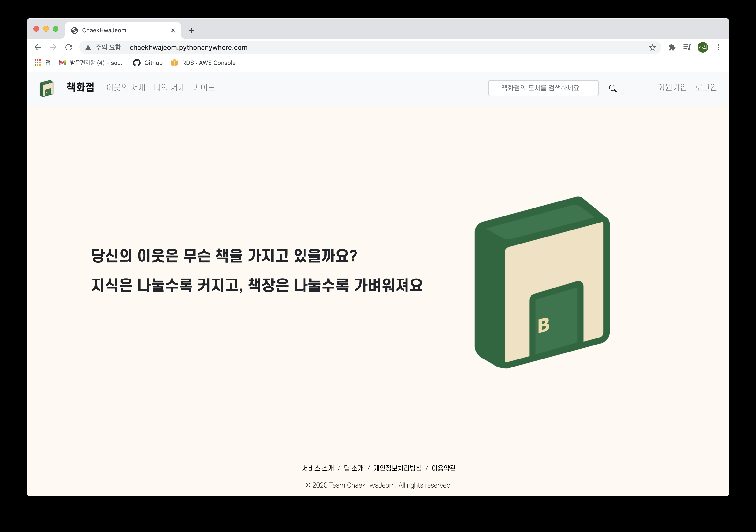The image size is (756, 532).
Task: Click the security warning triangle in address bar
Action: click(88, 47)
